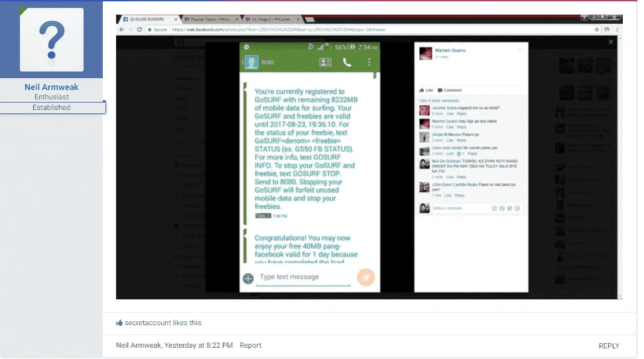
Task: Tap the orange send message button
Action: click(365, 278)
